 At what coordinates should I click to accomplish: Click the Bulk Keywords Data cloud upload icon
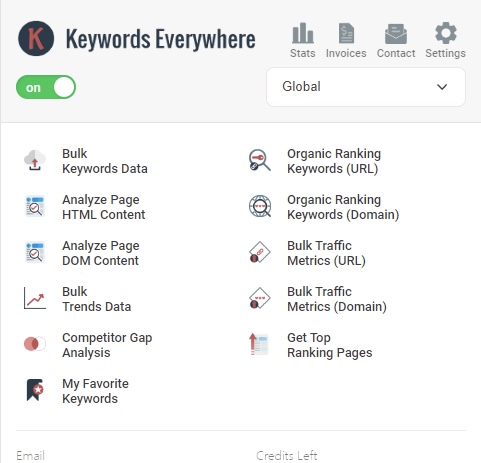[x=35, y=160]
